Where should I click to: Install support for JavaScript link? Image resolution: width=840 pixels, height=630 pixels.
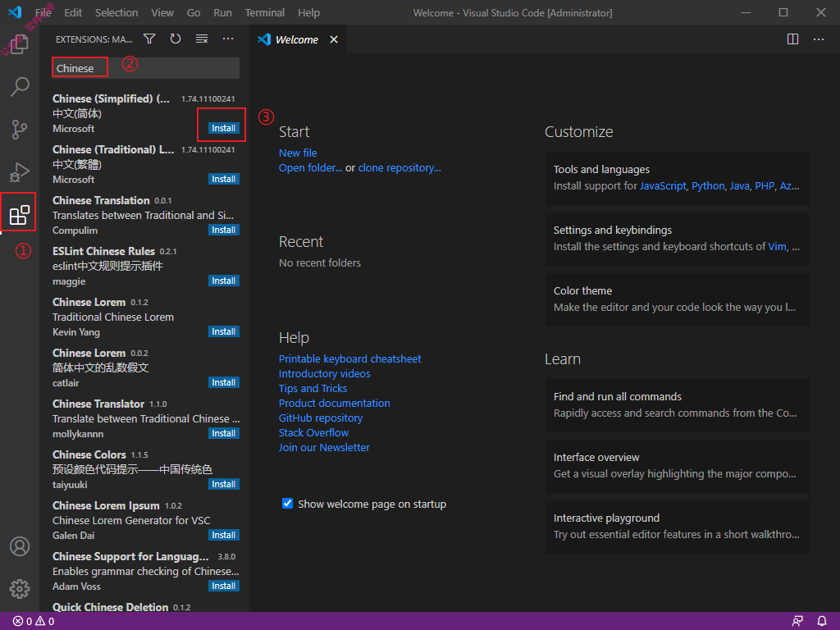(x=663, y=186)
